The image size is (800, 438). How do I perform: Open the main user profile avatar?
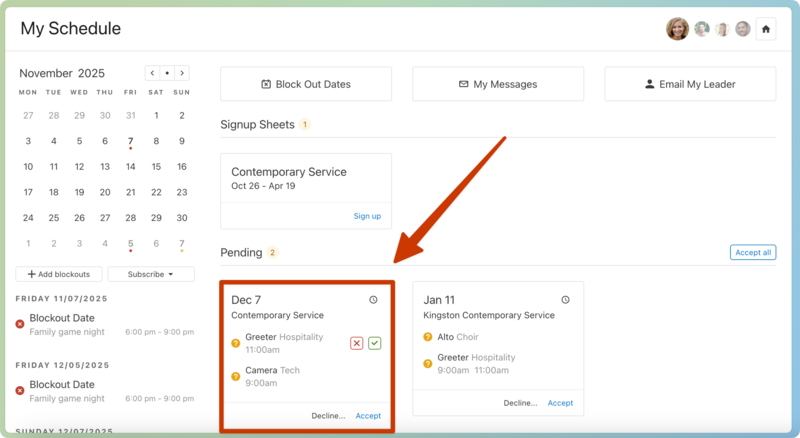[x=677, y=29]
